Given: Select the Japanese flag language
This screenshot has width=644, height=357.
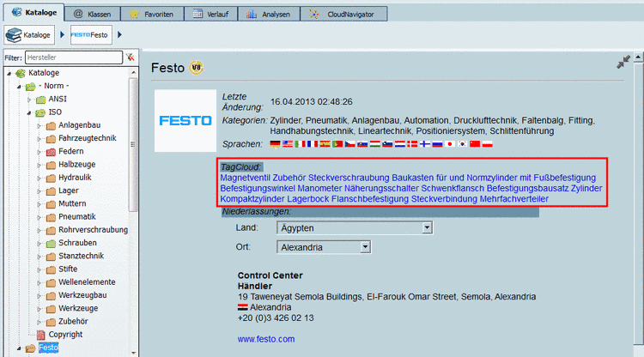Looking at the screenshot, I should click(x=450, y=144).
